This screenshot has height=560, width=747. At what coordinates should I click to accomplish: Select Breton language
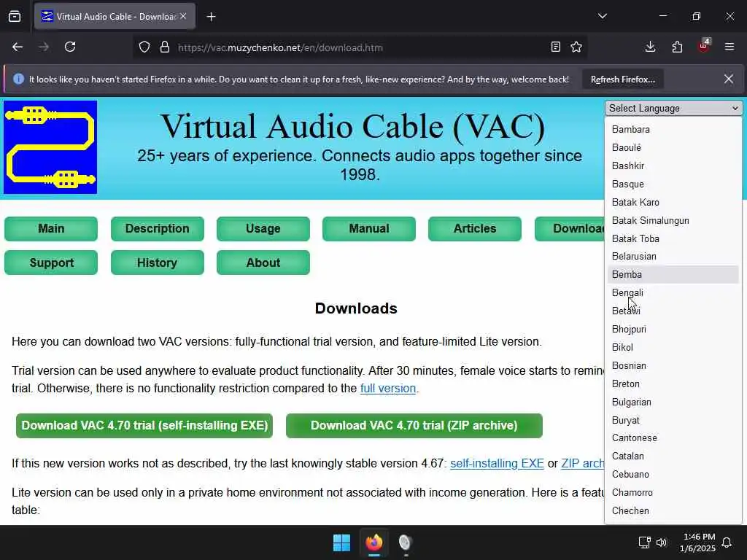(x=673, y=384)
